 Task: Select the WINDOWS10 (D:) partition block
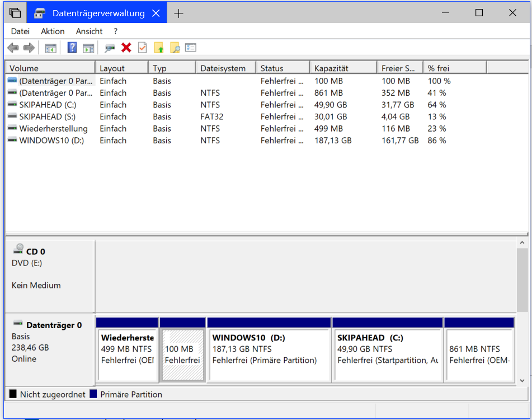tap(269, 350)
